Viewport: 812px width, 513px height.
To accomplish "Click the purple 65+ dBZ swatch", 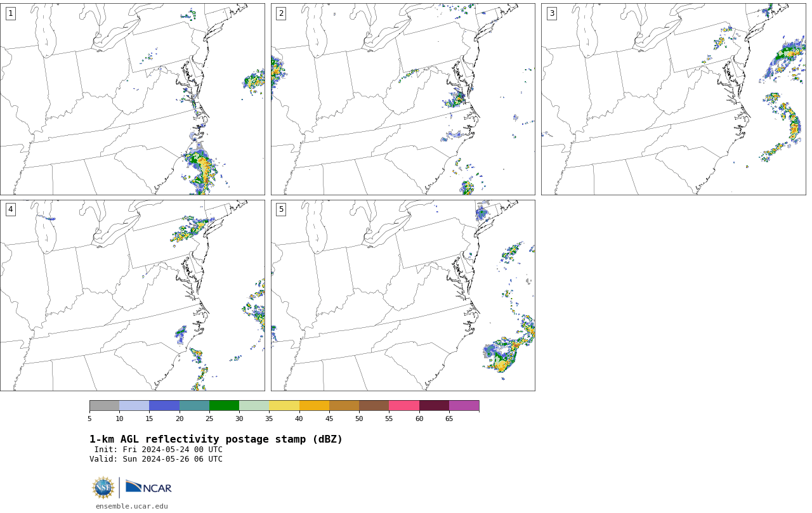I will tap(464, 406).
